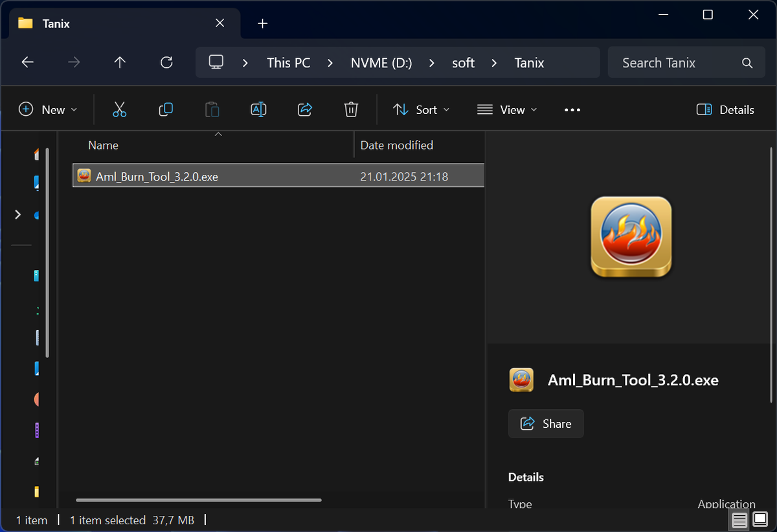Click the small app icon beside details filename
The image size is (777, 532).
pos(521,380)
